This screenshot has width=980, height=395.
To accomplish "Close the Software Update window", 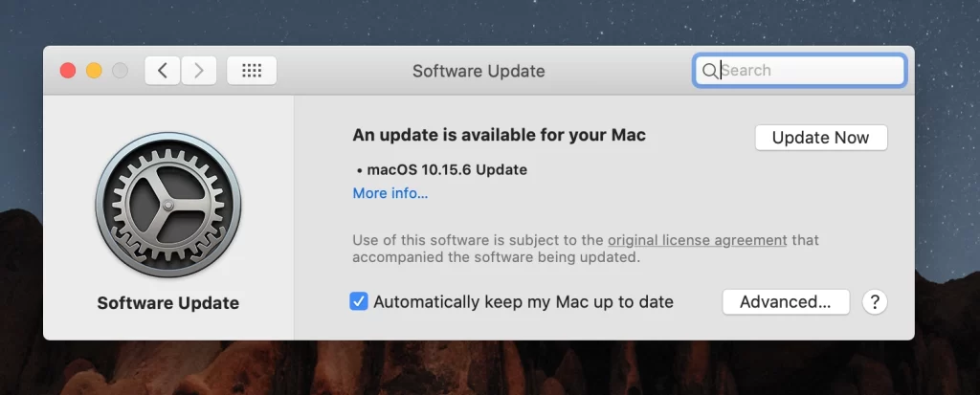I will coord(68,71).
